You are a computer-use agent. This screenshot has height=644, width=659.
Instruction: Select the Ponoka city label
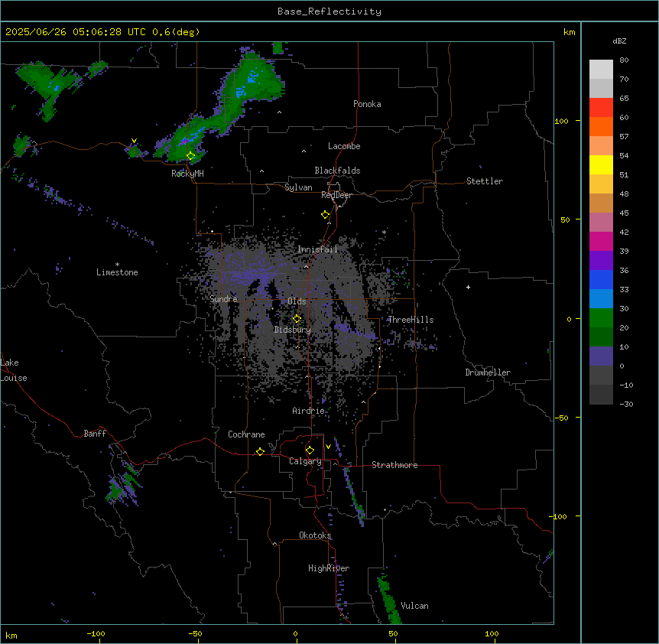pos(367,104)
